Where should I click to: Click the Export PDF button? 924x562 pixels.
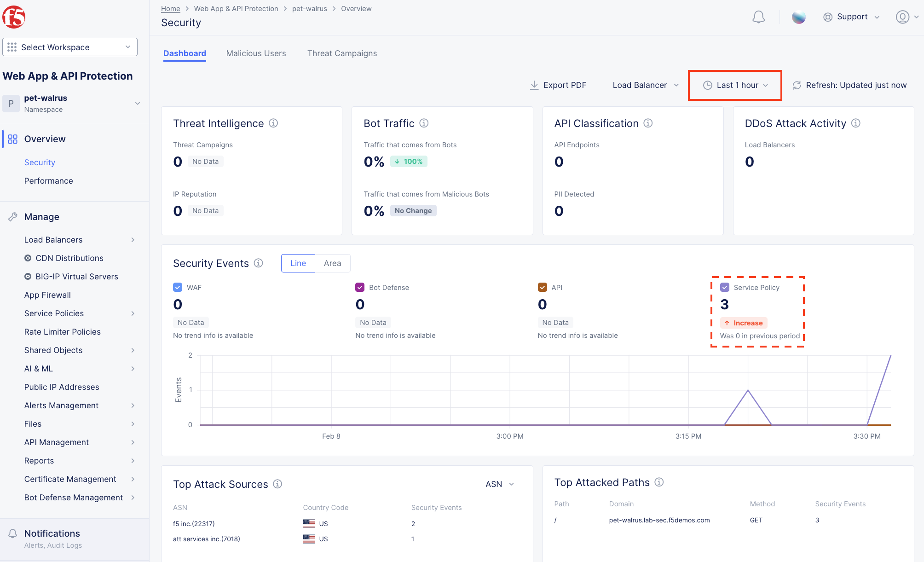tap(559, 85)
